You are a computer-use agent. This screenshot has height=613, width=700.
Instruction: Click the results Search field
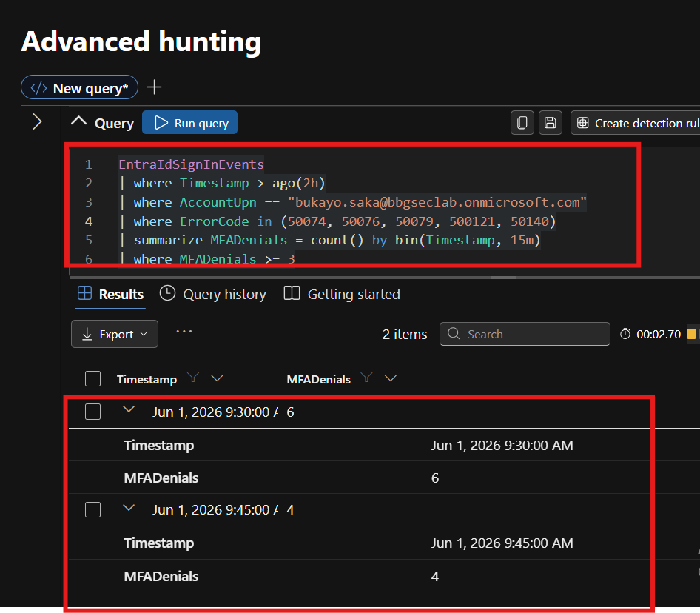[x=525, y=334]
